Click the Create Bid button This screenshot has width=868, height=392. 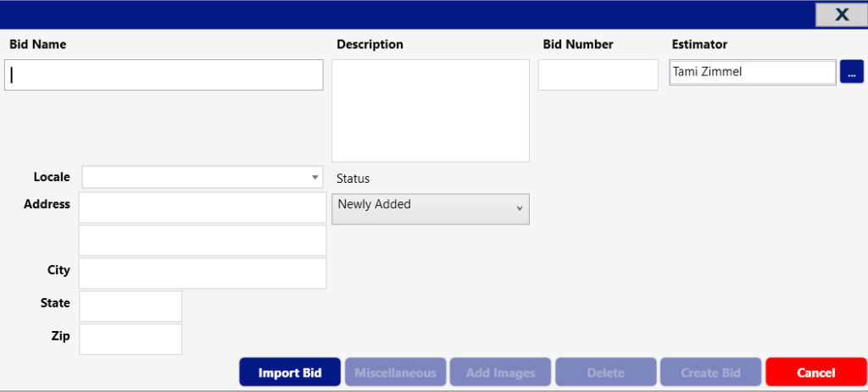click(x=710, y=373)
